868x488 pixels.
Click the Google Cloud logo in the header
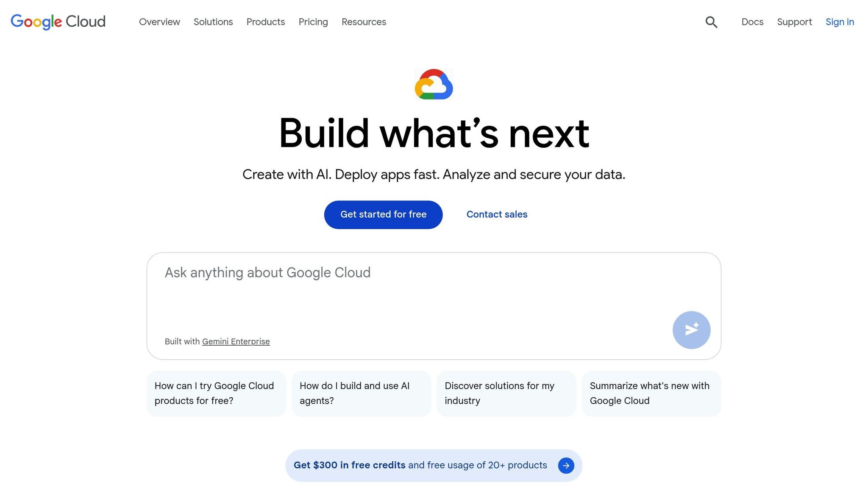[x=58, y=22]
